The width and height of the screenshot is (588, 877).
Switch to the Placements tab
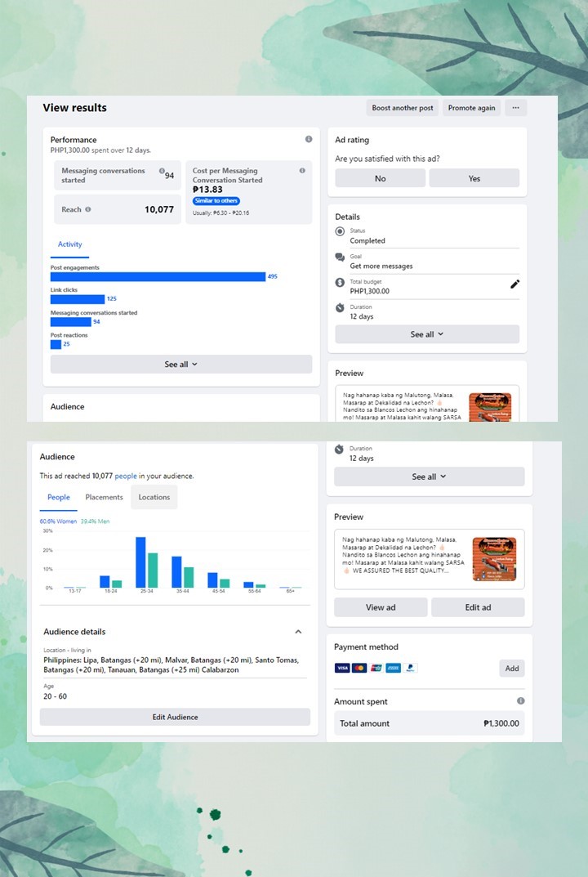point(104,497)
